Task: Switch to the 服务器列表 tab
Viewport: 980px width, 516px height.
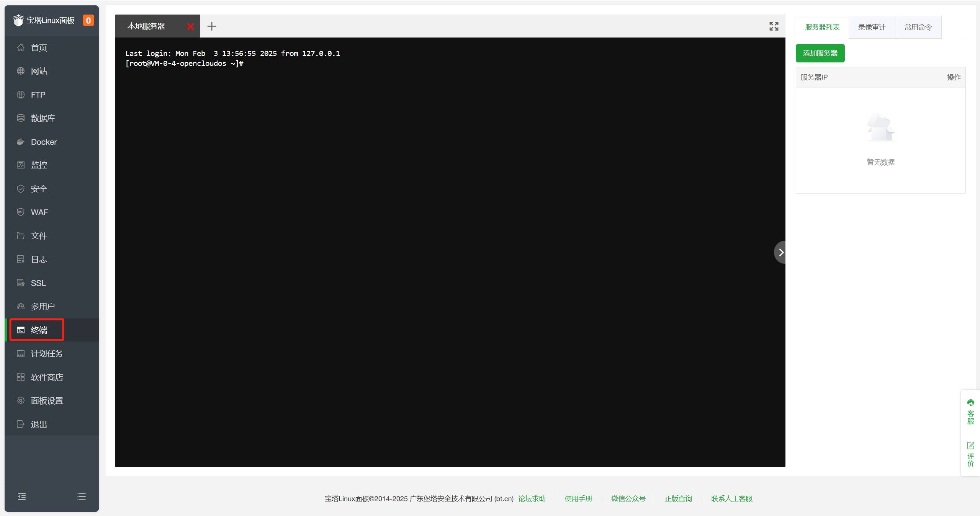Action: coord(822,27)
